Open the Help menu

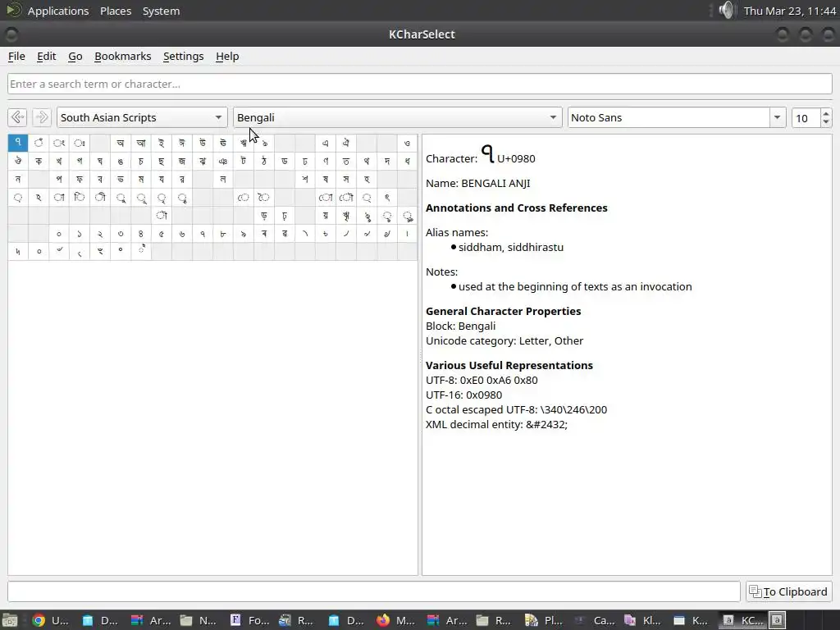(x=227, y=57)
